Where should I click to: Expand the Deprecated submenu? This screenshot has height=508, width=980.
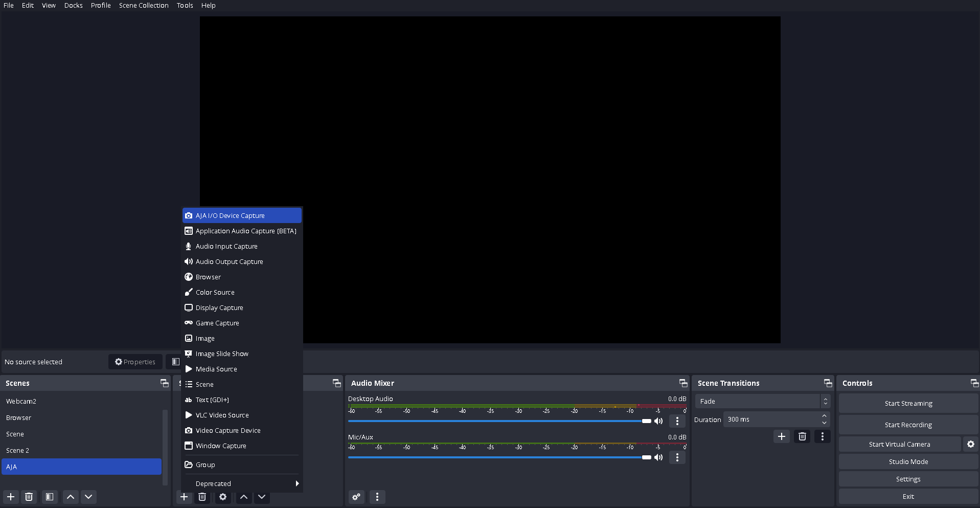[x=241, y=483]
